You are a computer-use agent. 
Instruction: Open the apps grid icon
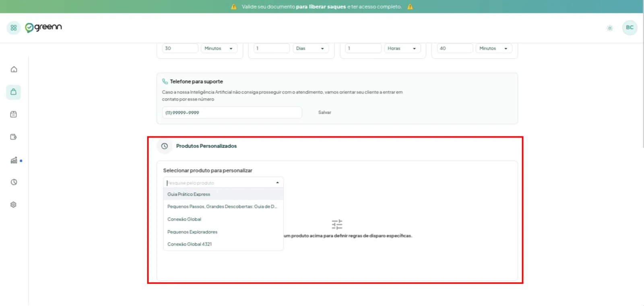(14, 28)
